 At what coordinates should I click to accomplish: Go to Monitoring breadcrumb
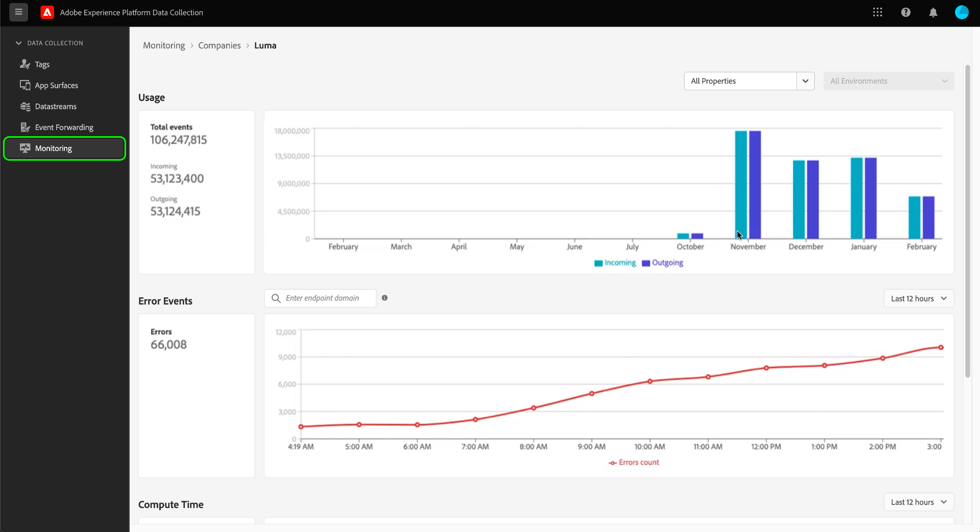click(164, 45)
